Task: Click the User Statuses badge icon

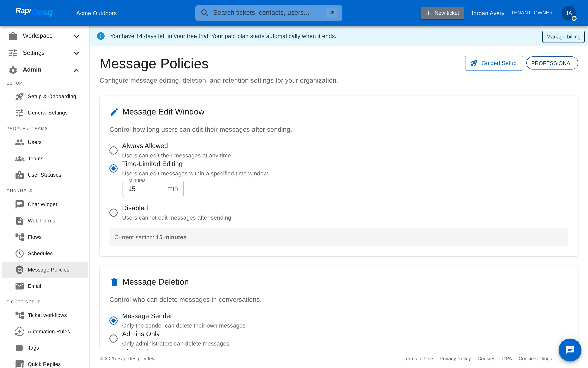Action: click(19, 175)
